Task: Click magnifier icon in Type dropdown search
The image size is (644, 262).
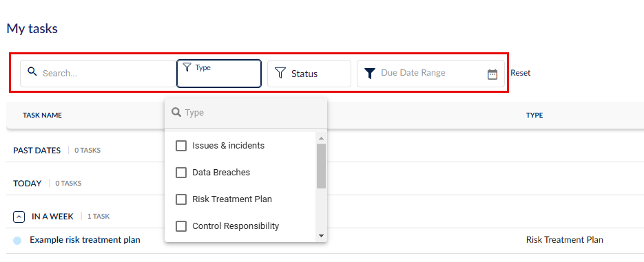Action: pos(176,112)
